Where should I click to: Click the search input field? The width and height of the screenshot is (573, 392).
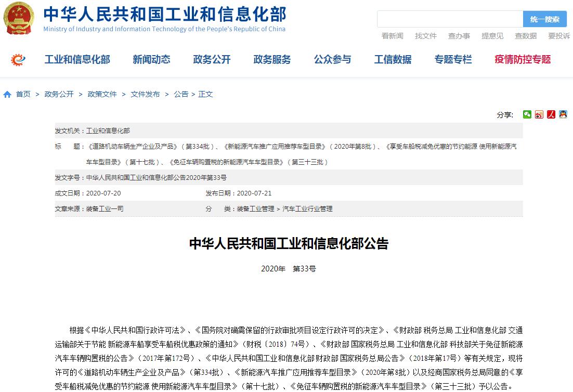450,19
